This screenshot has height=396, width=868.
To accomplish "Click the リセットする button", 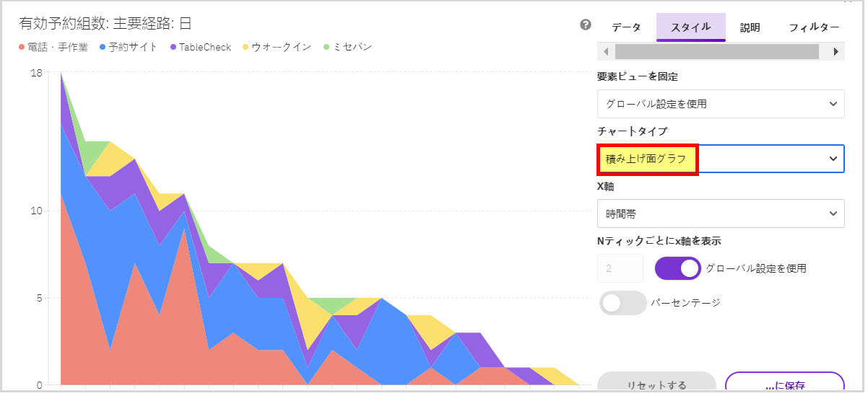I will click(x=656, y=384).
